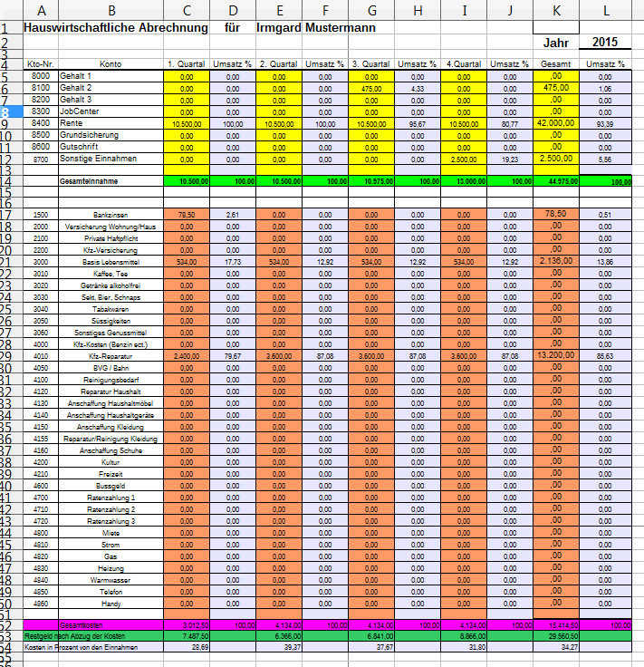Select the 'Jahr' label cell
Viewport: 644px width, 667px height.
555,43
